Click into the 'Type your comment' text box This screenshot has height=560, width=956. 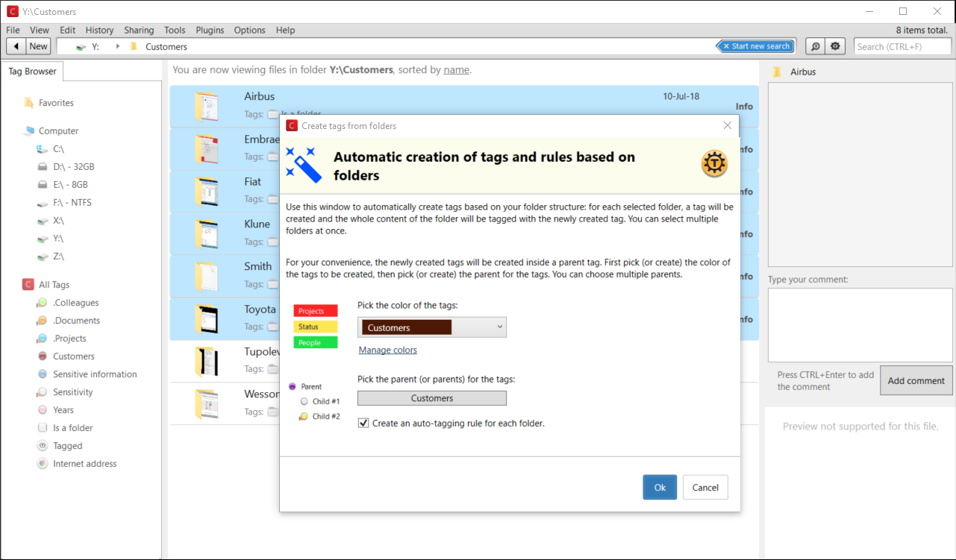point(860,324)
